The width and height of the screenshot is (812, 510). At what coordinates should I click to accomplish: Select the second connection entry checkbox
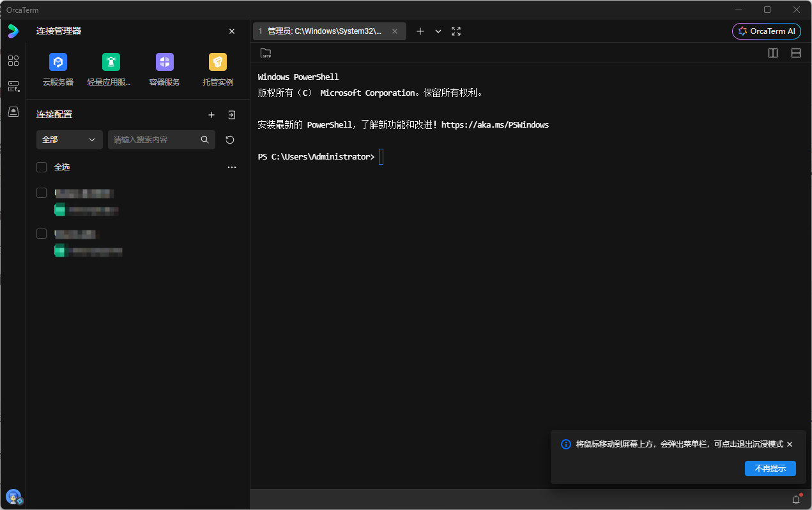click(x=42, y=234)
